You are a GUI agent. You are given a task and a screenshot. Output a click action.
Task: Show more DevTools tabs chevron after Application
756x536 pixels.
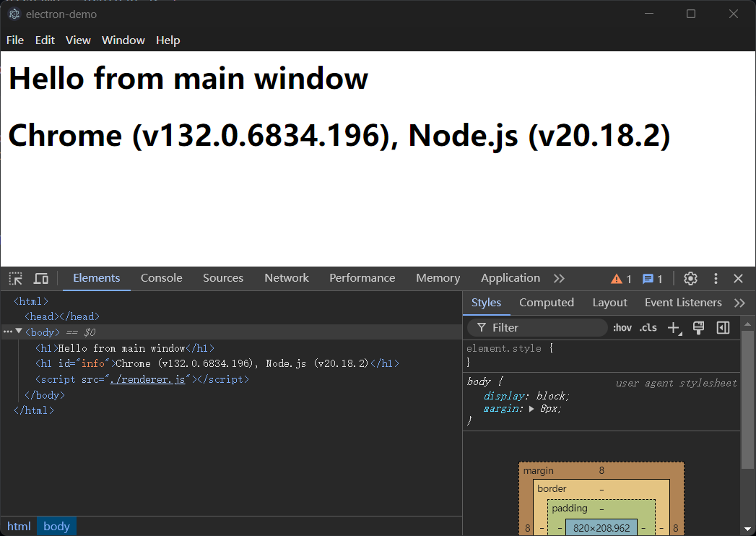pos(559,278)
